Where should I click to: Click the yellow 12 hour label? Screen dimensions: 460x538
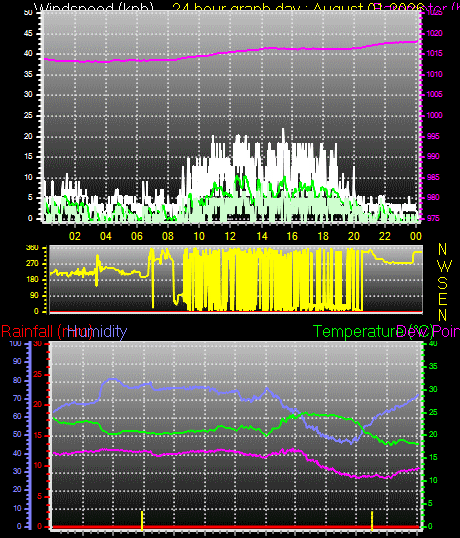click(x=230, y=236)
